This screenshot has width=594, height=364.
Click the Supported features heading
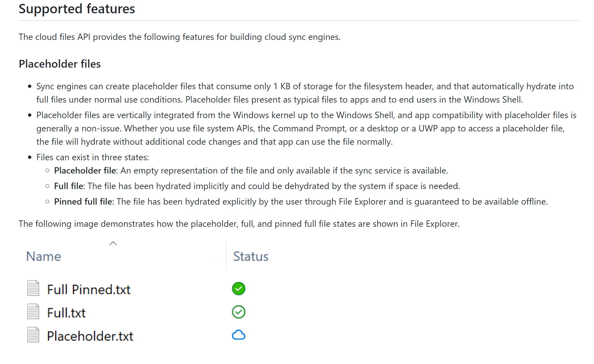(77, 9)
